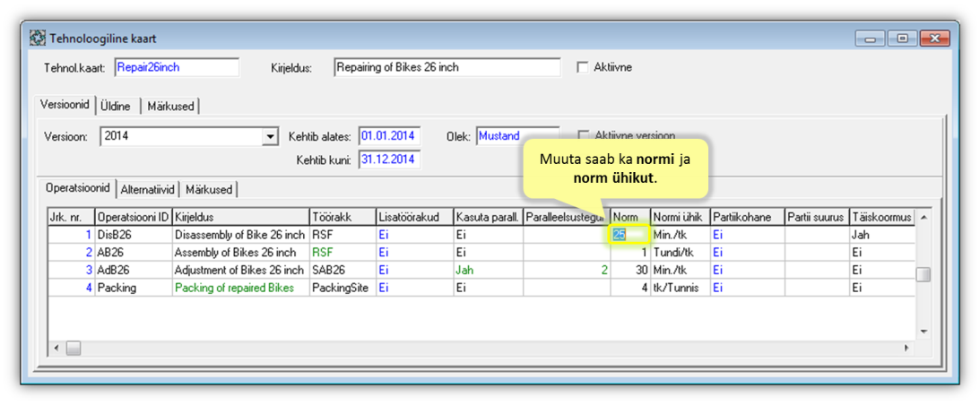This screenshot has width=980, height=405.
Task: Select the Operatsioonid tab
Action: point(78,187)
